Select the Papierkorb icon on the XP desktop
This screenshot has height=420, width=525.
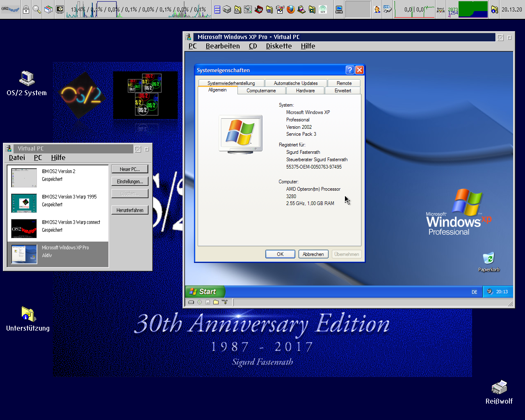[488, 262]
